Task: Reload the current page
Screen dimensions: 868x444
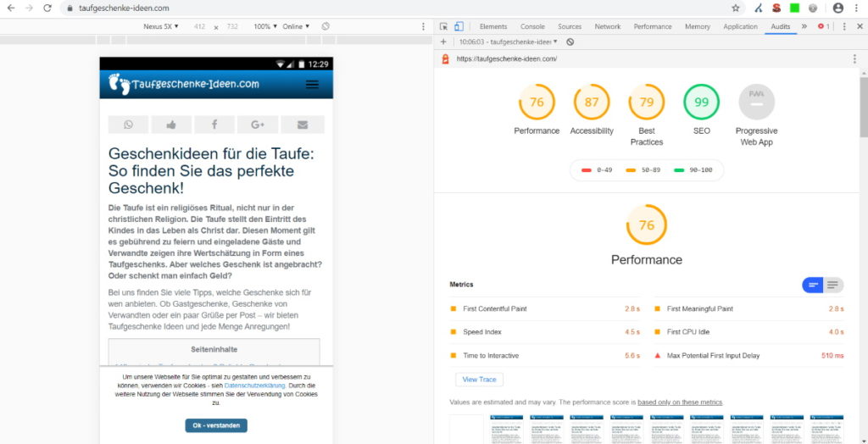Action: coord(47,8)
